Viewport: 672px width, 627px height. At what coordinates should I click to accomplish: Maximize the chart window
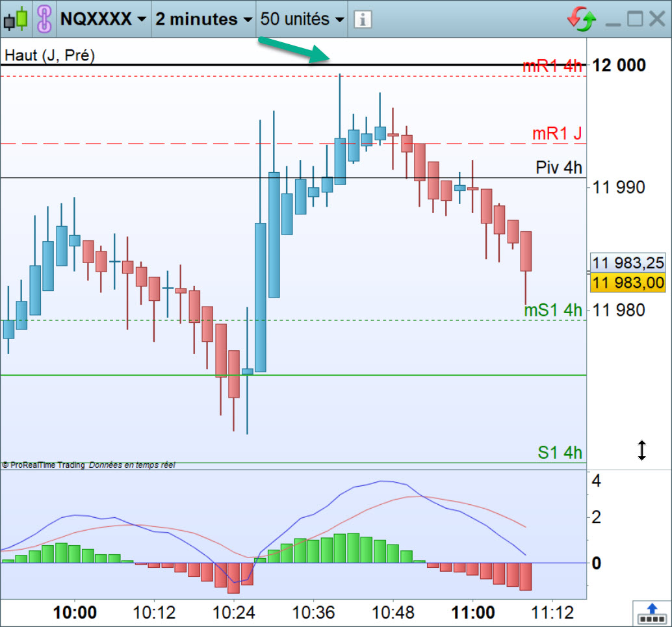635,19
